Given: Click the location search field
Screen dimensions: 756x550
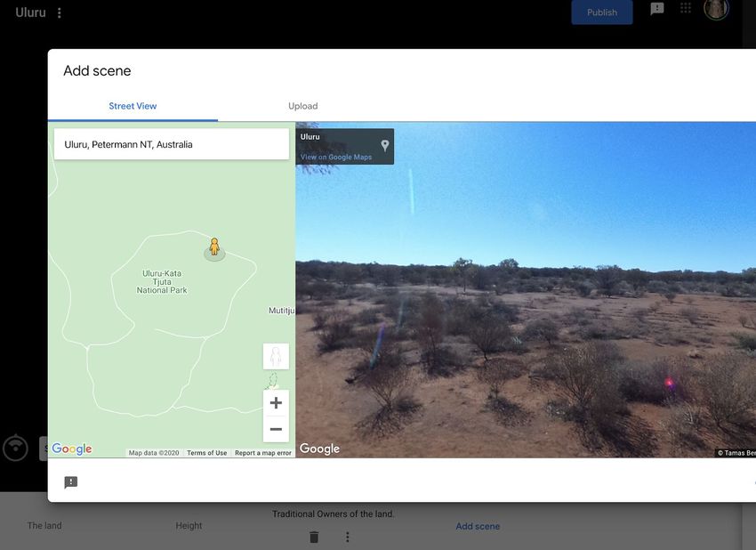Looking at the screenshot, I should pyautogui.click(x=172, y=144).
